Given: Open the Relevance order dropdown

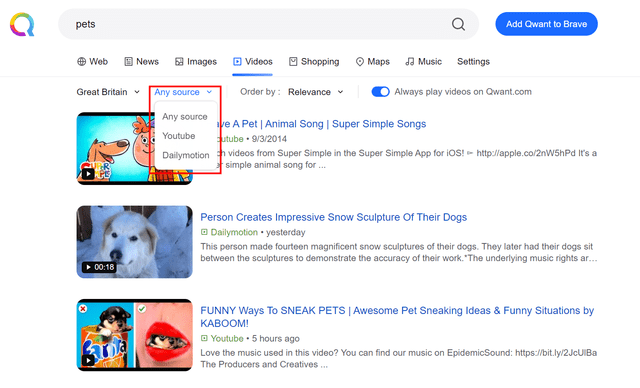Looking at the screenshot, I should click(316, 92).
